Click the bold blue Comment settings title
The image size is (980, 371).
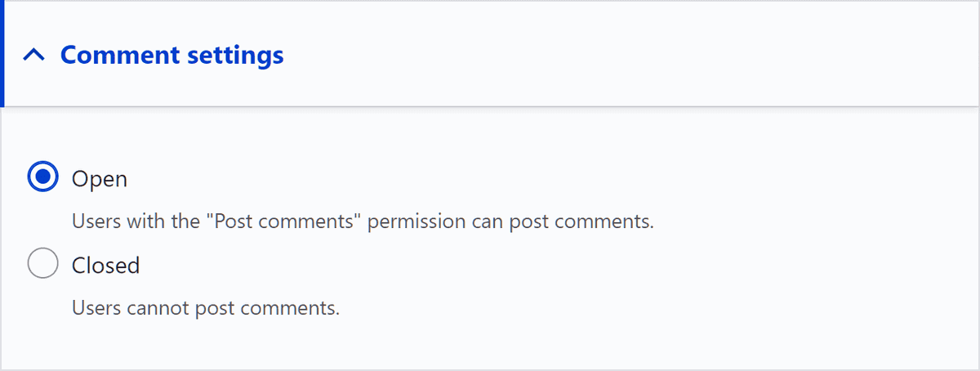click(171, 56)
